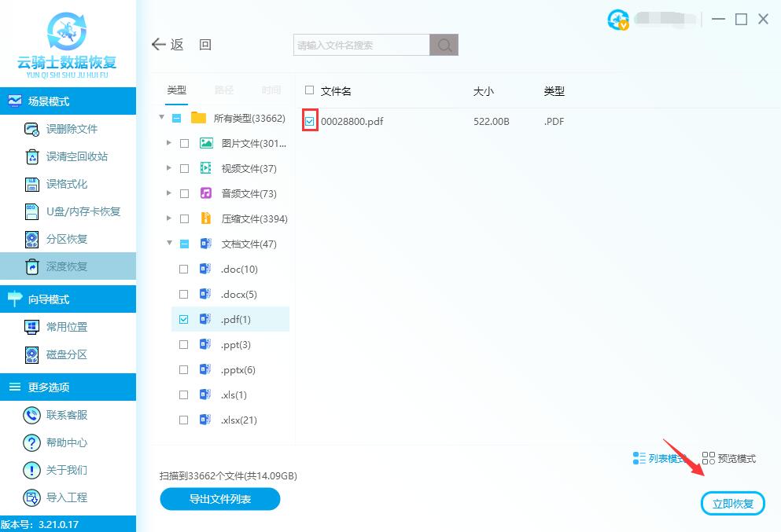Check the .doc(10) checkbox
The width and height of the screenshot is (781, 532).
(184, 270)
